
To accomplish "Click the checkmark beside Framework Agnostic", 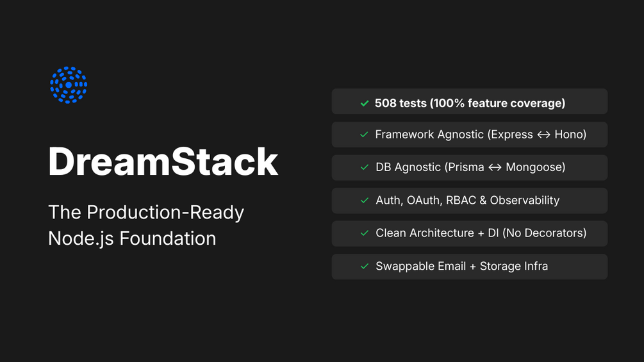I will click(x=364, y=135).
